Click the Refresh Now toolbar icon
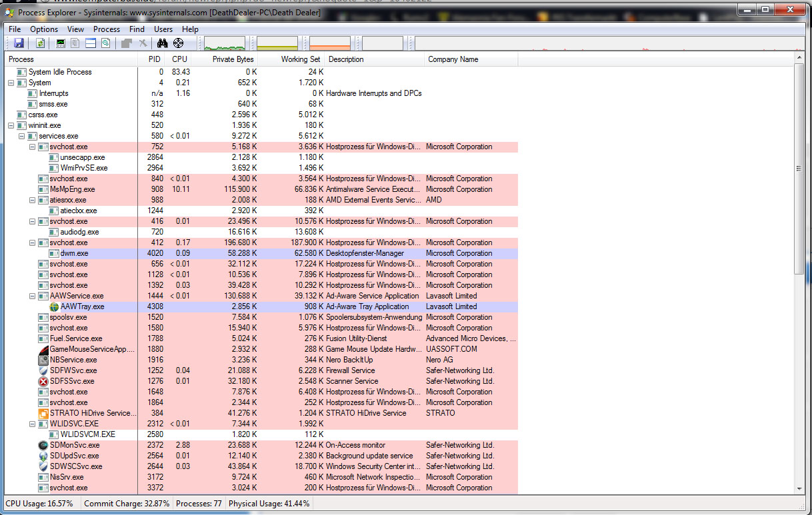This screenshot has height=515, width=812. click(x=41, y=43)
